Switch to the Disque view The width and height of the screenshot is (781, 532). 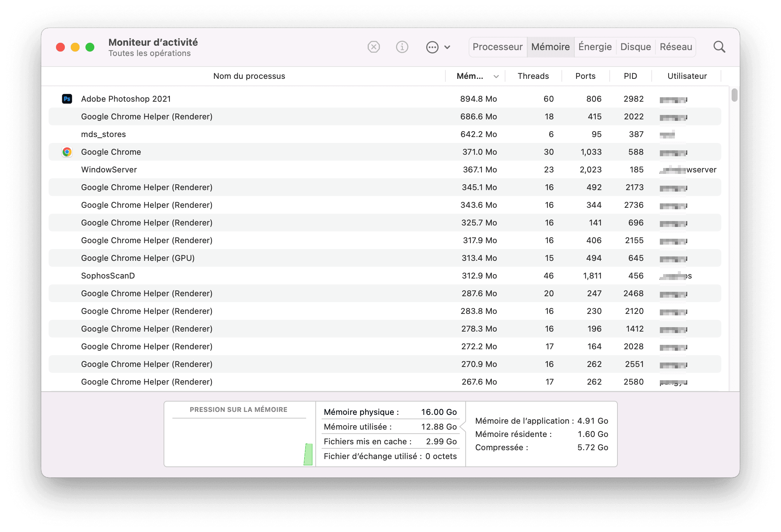(x=635, y=47)
